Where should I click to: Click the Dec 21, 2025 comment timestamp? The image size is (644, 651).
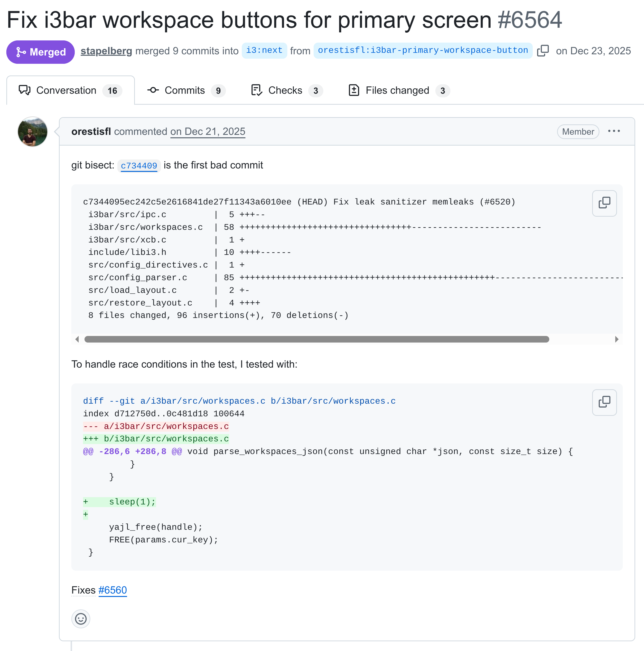(x=208, y=131)
